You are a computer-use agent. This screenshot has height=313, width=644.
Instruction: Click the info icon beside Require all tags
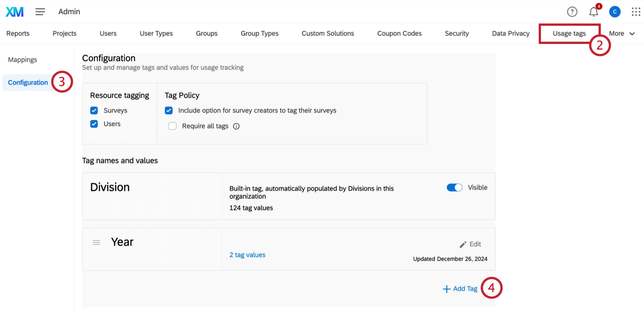pyautogui.click(x=236, y=126)
